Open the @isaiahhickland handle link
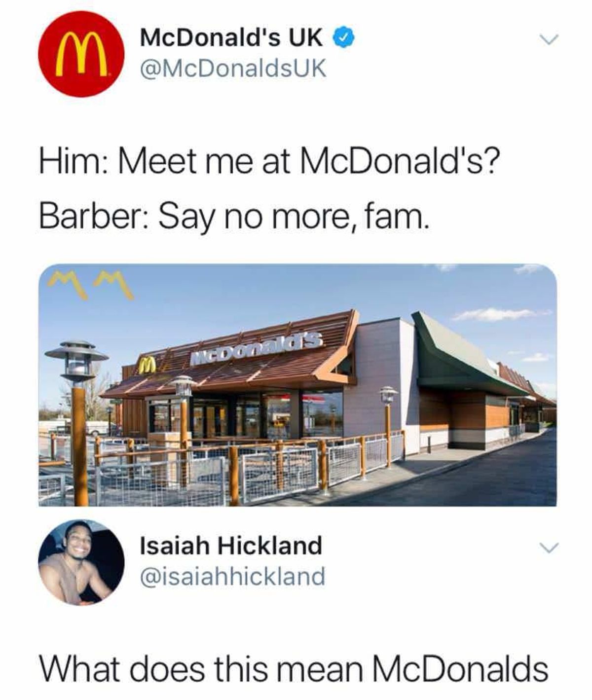 233,576
